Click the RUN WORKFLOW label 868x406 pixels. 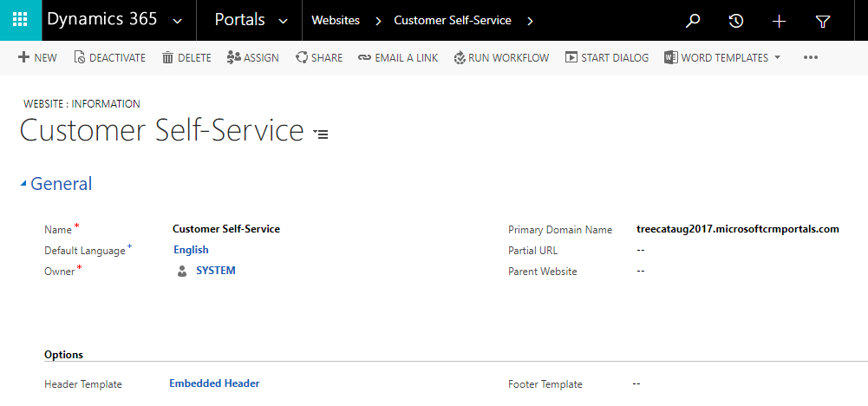point(509,57)
